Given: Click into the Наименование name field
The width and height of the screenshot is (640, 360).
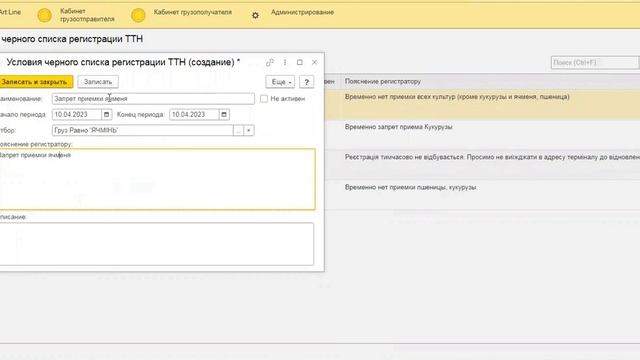Looking at the screenshot, I should [x=153, y=99].
